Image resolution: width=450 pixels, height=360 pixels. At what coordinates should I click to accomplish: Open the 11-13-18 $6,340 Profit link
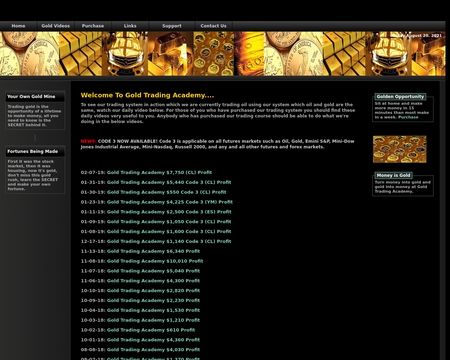pyautogui.click(x=153, y=251)
